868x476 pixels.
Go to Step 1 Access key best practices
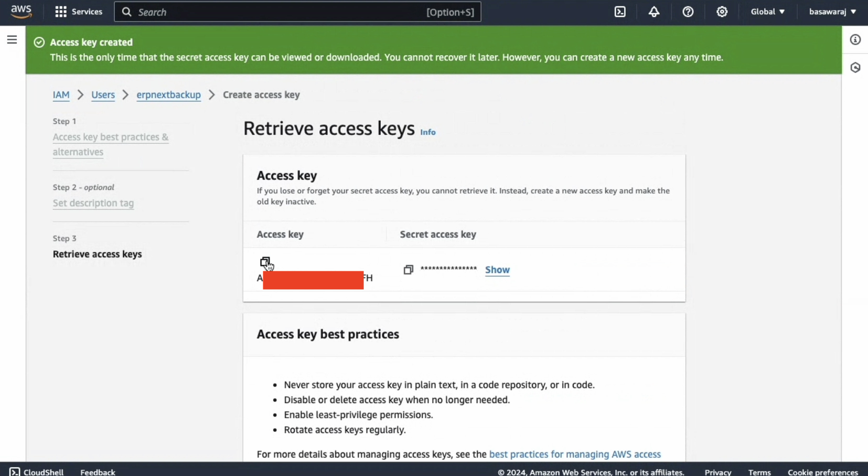(x=111, y=144)
